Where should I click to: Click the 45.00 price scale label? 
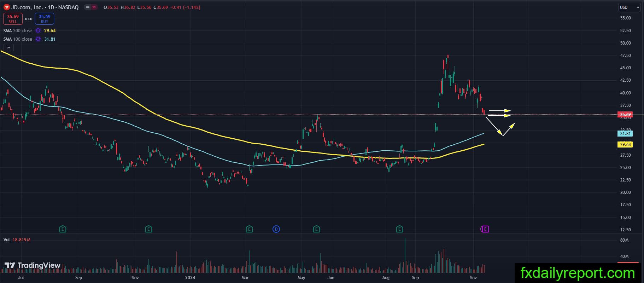(625, 68)
